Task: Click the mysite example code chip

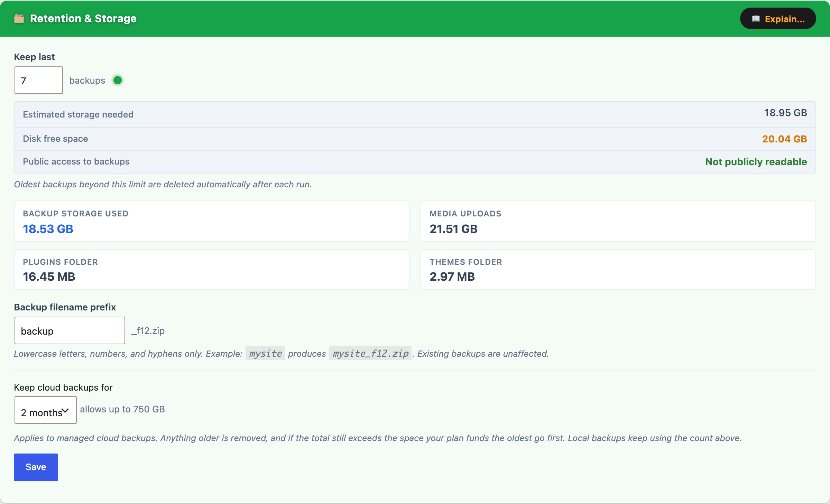Action: [265, 353]
